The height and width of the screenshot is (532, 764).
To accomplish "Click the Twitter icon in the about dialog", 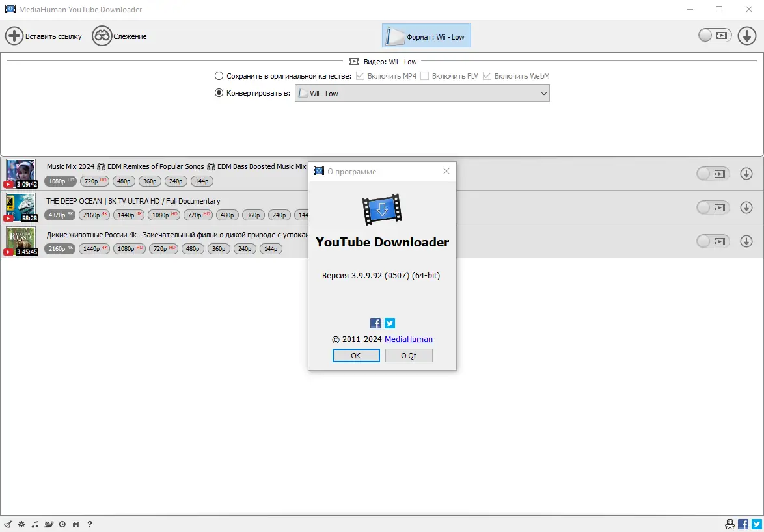I will (390, 323).
